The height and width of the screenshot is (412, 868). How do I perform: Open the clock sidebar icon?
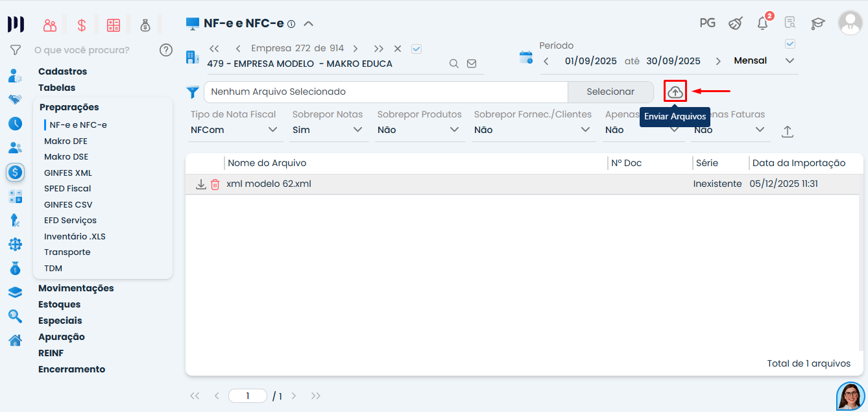16,123
